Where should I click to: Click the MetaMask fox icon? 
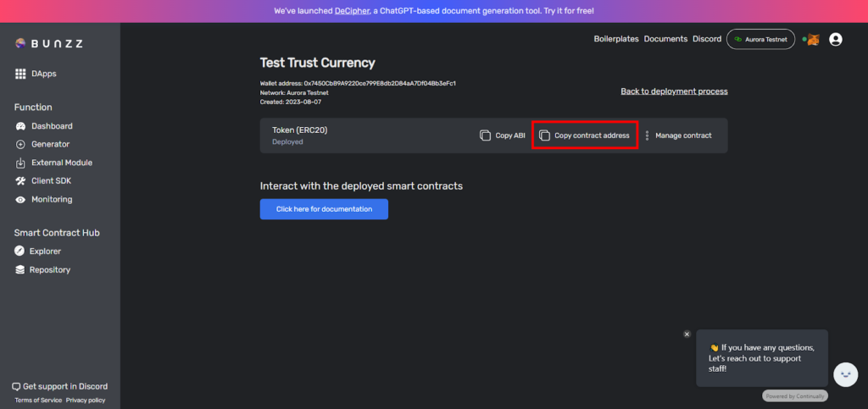(x=813, y=40)
